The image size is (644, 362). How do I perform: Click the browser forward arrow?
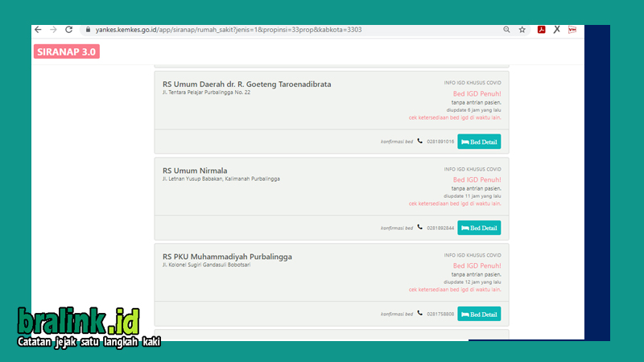pos(53,30)
